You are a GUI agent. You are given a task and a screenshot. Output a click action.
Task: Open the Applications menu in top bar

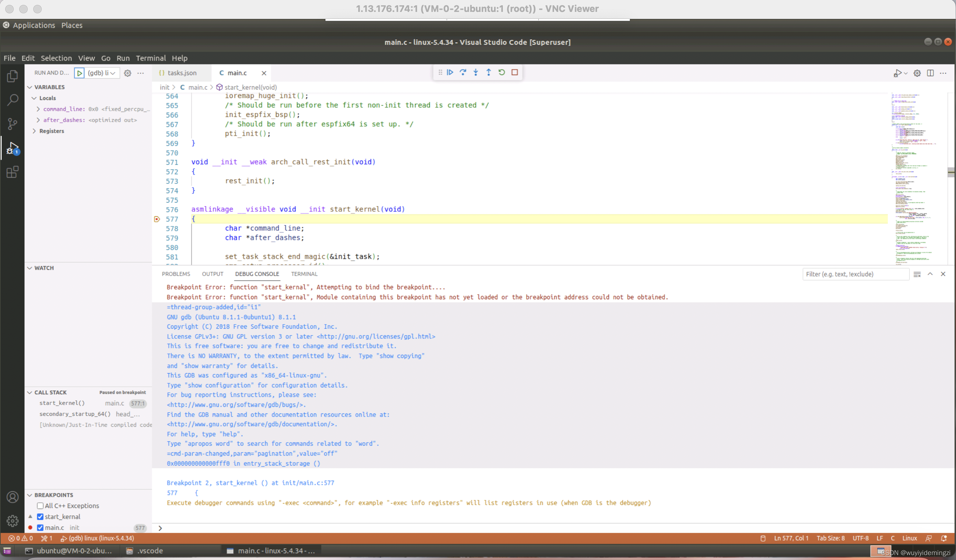pos(34,25)
